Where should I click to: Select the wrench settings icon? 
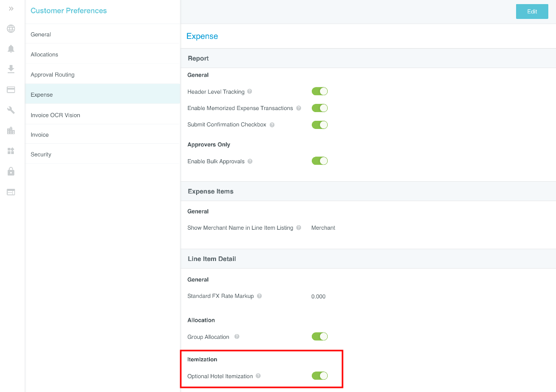[11, 110]
